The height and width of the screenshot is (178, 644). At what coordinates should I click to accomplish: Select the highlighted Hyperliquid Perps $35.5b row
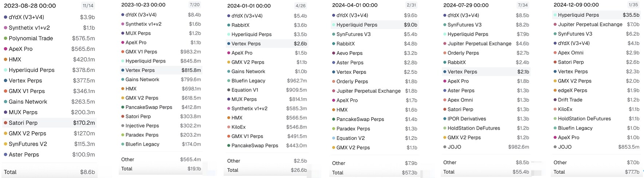tap(596, 15)
